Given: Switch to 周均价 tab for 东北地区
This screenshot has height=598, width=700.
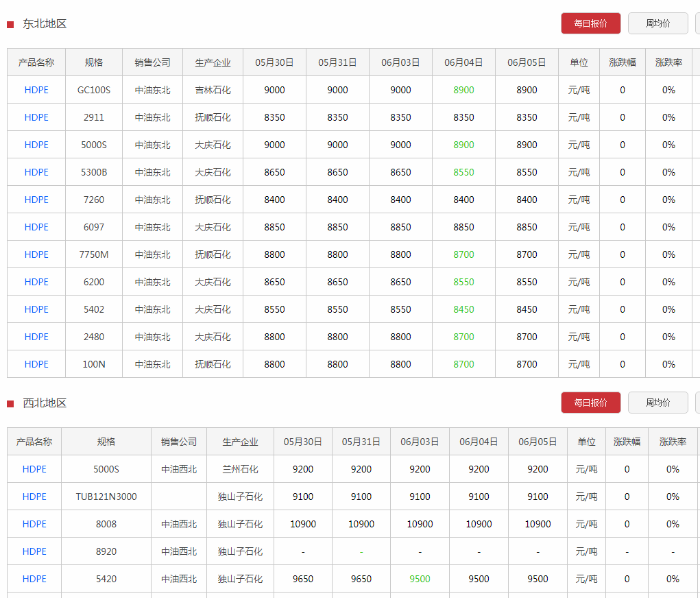Looking at the screenshot, I should (x=657, y=23).
